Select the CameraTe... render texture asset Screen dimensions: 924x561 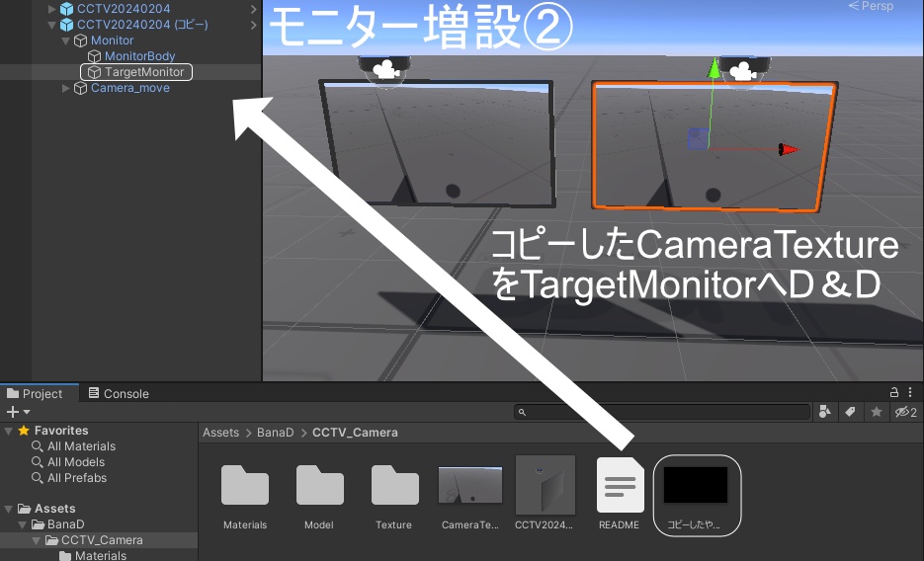tap(470, 485)
